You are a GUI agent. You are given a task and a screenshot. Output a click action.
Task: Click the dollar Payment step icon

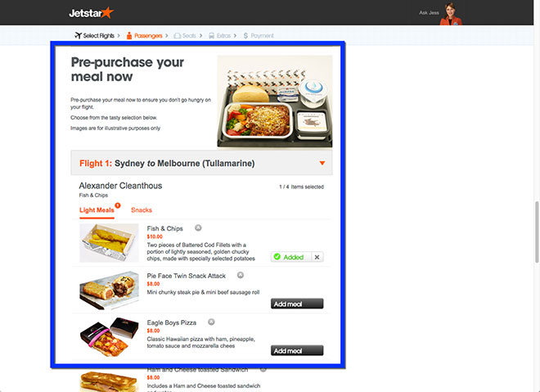click(245, 36)
